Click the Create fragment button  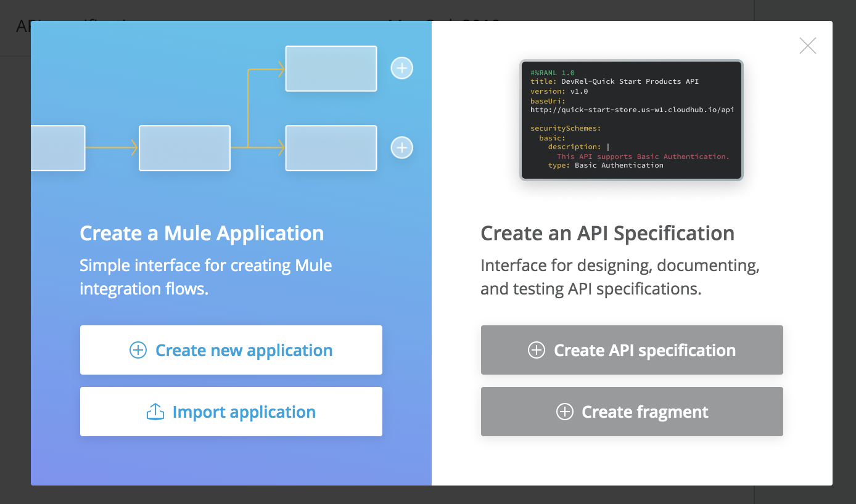pyautogui.click(x=632, y=412)
